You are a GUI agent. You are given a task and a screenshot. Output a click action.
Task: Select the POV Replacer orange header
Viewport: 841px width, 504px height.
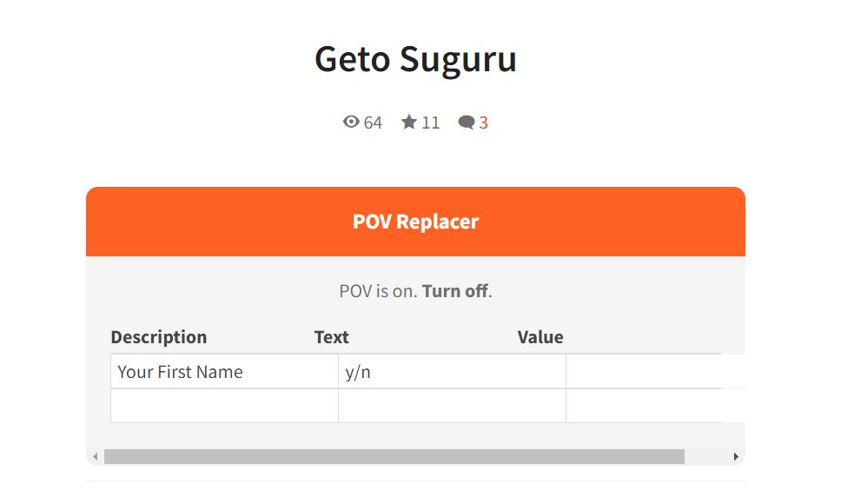point(415,222)
